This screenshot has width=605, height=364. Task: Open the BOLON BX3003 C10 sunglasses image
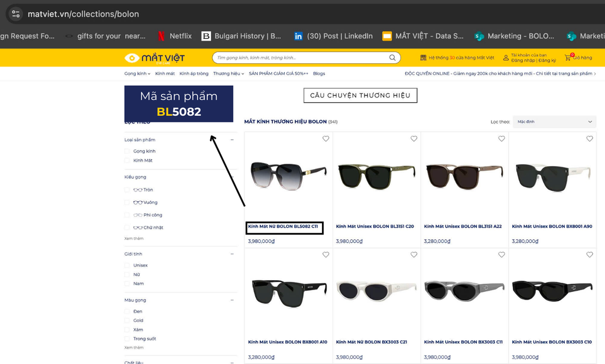552,291
